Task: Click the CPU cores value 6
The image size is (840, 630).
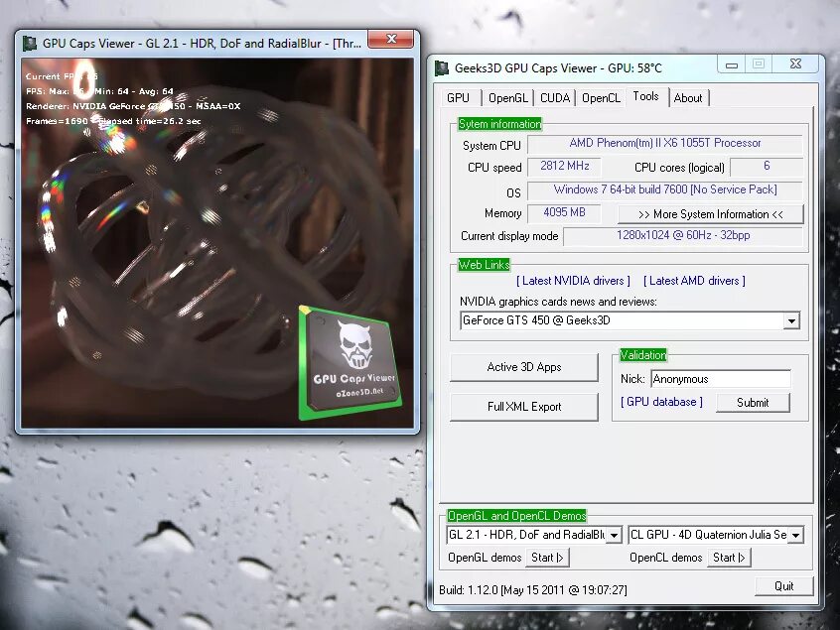Action: pyautogui.click(x=767, y=167)
